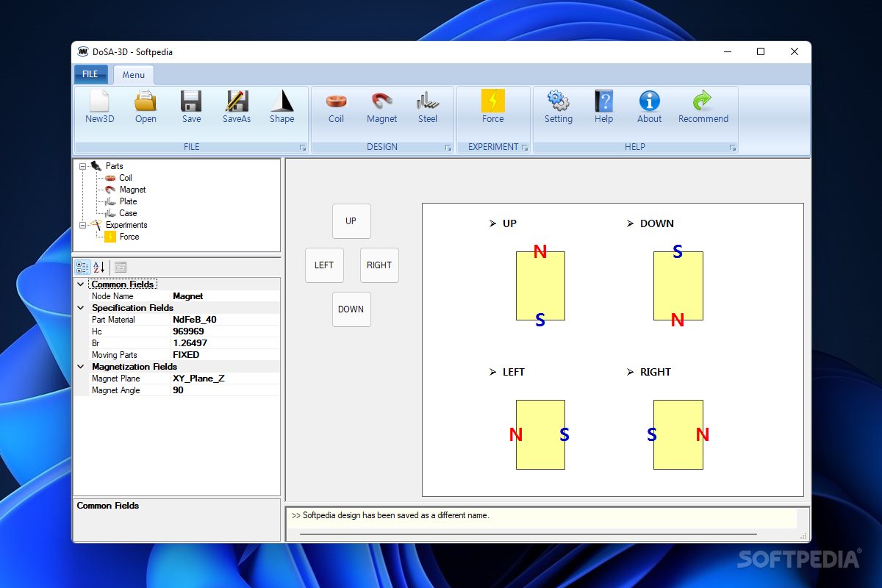The image size is (882, 588).
Task: Add a Coil from Design group
Action: [x=336, y=101]
